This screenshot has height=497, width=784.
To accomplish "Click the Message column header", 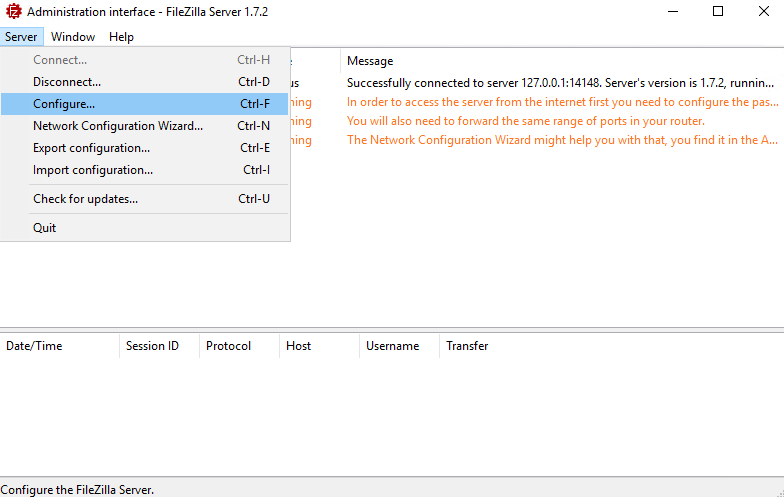I will 370,61.
